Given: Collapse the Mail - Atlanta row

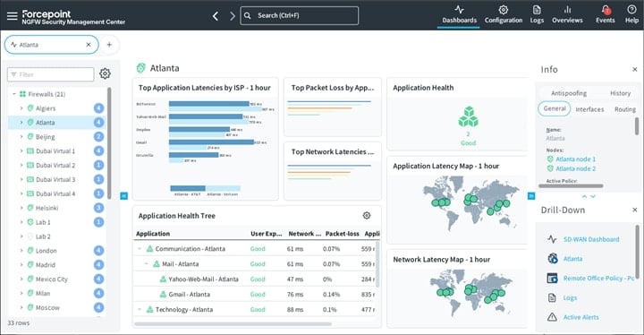Looking at the screenshot, I should point(146,264).
